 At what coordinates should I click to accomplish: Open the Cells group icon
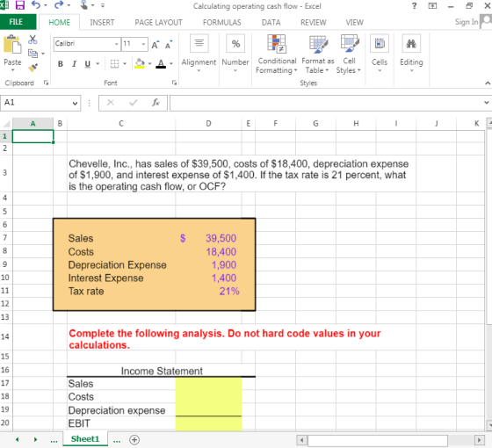click(380, 43)
